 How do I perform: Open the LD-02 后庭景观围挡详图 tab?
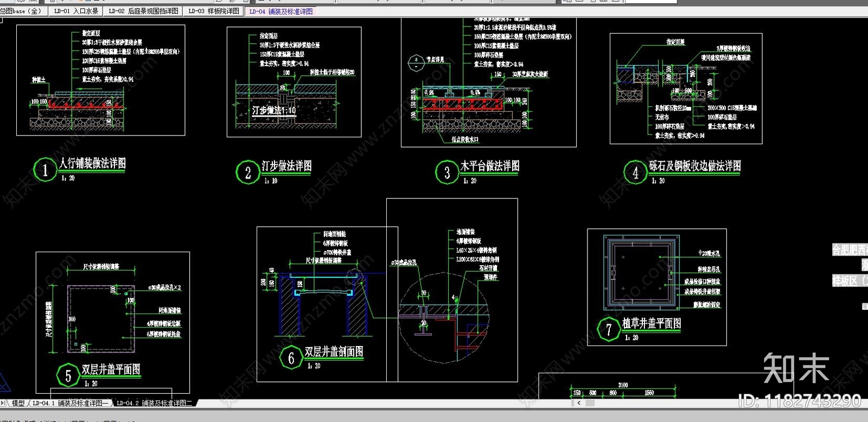point(143,11)
